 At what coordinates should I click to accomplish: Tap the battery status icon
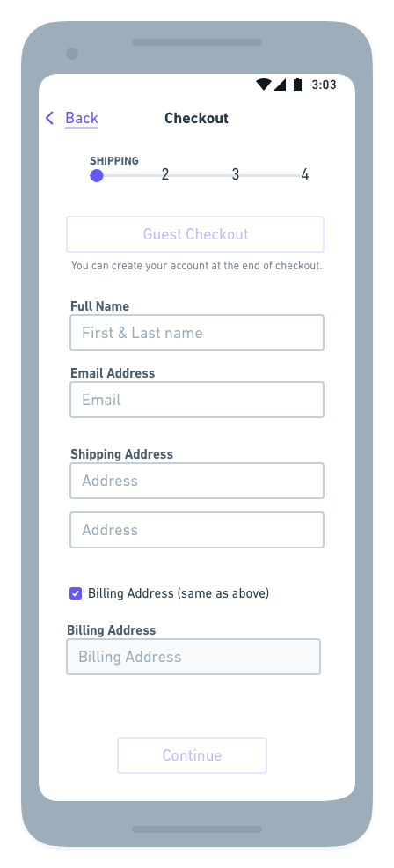click(x=298, y=85)
